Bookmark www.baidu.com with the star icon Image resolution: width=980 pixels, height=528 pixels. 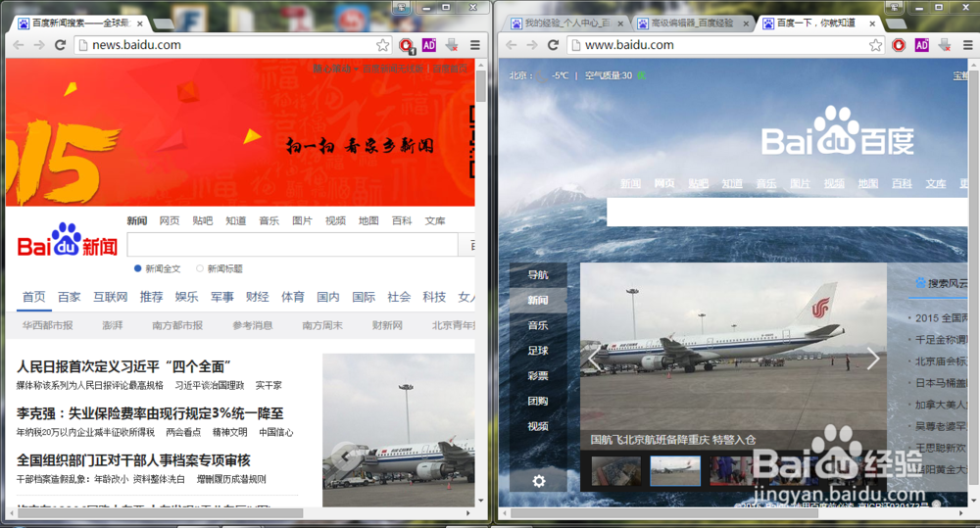pyautogui.click(x=875, y=45)
